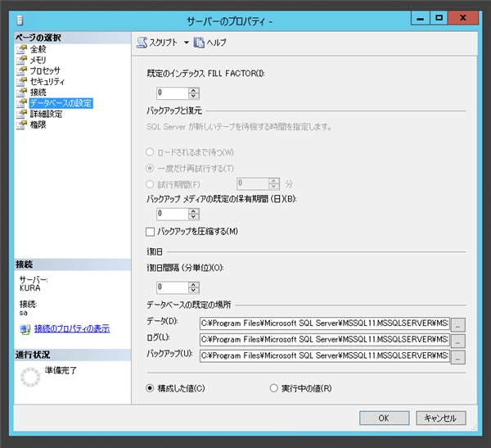Click the icon beside 権限 page

pyautogui.click(x=21, y=124)
